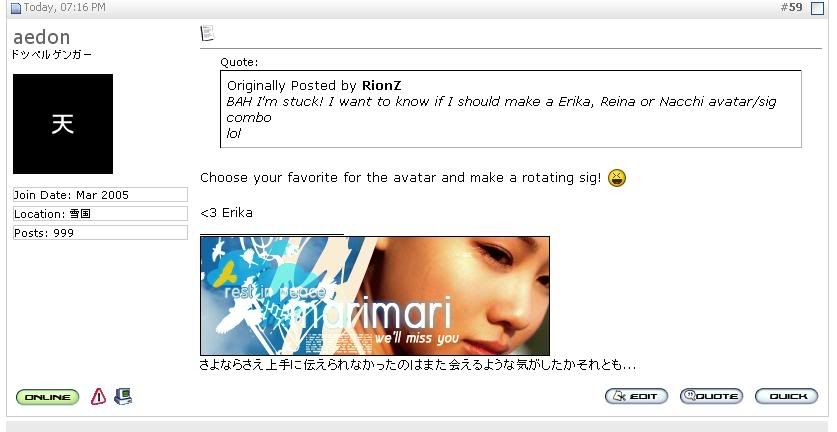Click the Japanese signature text line
Image resolution: width=837 pixels, height=432 pixels.
point(417,365)
